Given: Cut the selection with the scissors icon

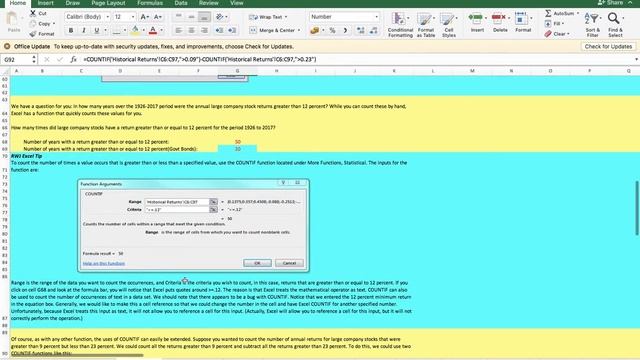Looking at the screenshot, I should coord(33,13).
